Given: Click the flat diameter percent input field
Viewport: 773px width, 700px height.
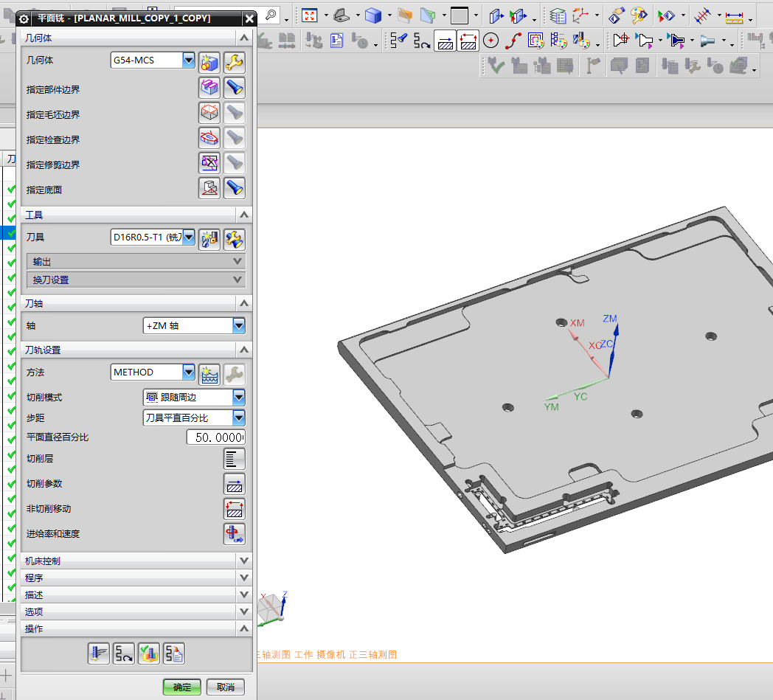Looking at the screenshot, I should (x=215, y=437).
